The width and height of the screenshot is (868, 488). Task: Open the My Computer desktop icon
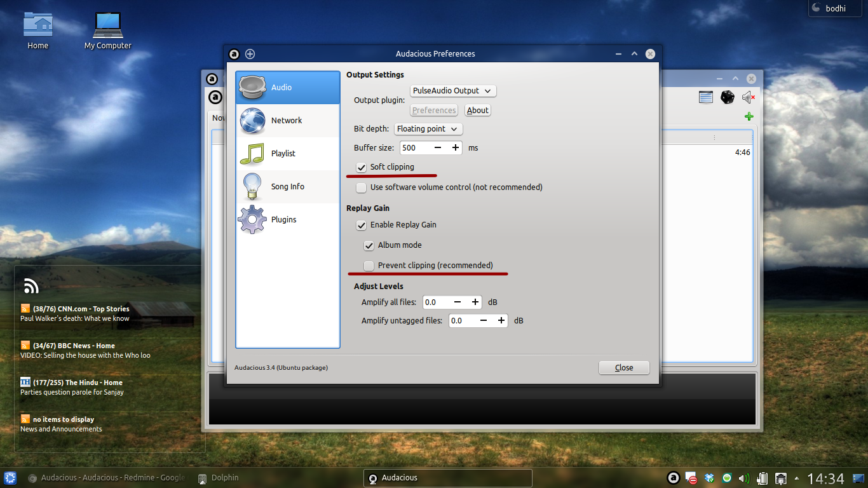tap(108, 30)
